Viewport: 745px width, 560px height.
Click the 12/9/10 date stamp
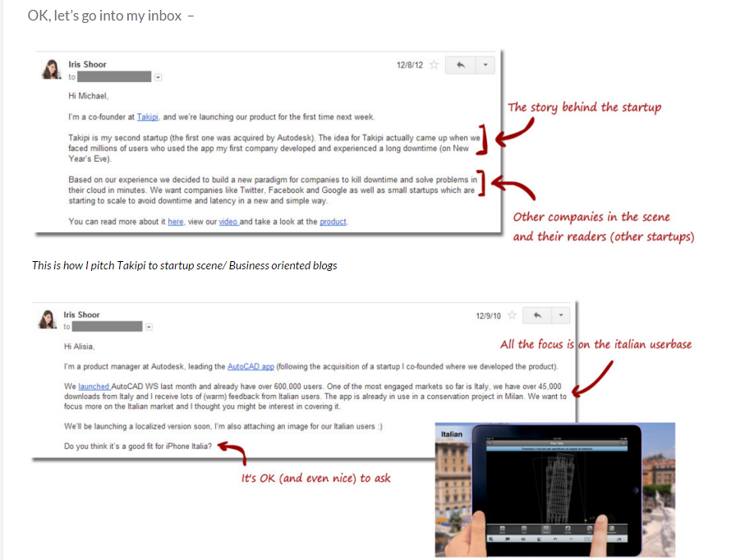click(489, 316)
